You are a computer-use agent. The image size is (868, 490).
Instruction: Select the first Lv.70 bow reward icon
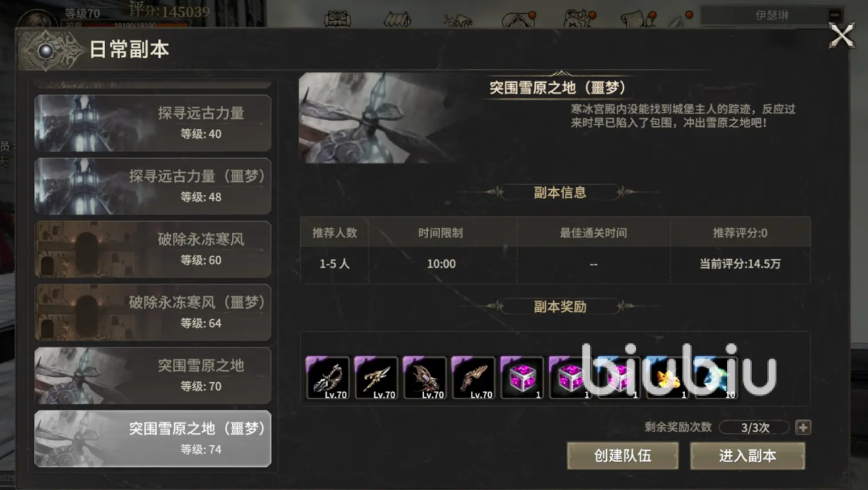pyautogui.click(x=328, y=377)
